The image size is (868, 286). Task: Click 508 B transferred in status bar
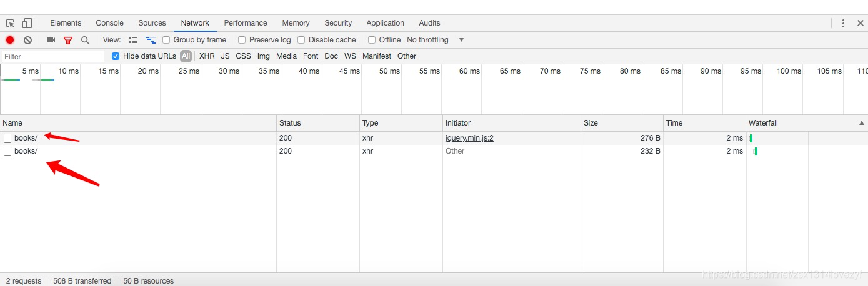click(x=82, y=281)
